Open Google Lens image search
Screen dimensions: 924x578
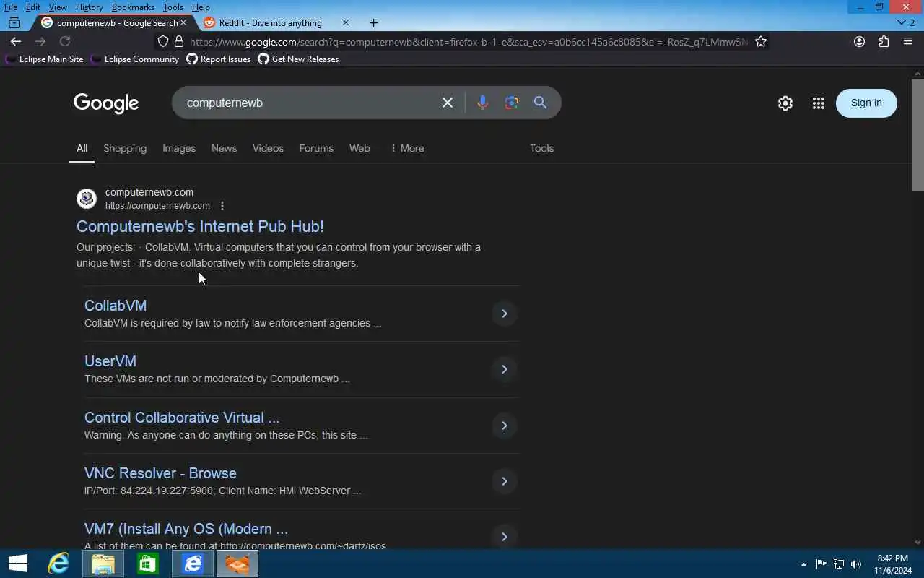tap(512, 103)
